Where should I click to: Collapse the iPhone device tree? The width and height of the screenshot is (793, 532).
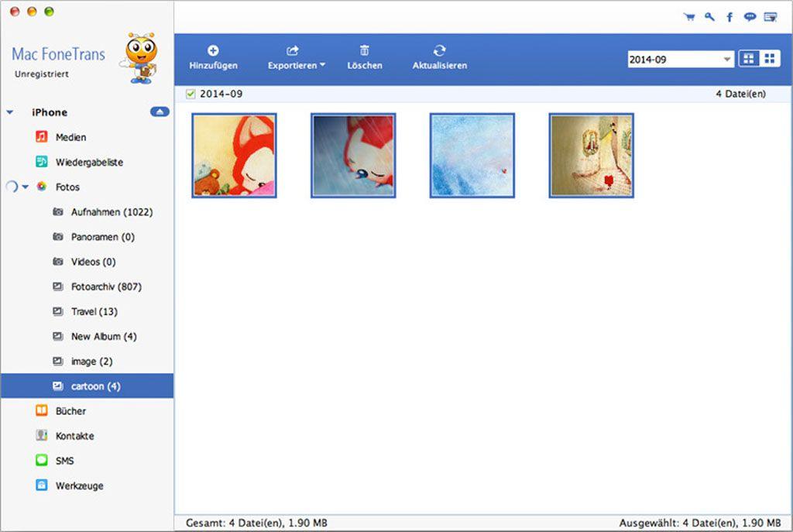10,112
